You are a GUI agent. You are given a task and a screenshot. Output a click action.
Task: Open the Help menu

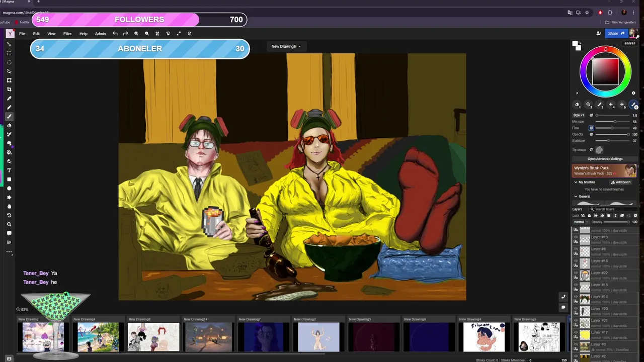coord(84,34)
